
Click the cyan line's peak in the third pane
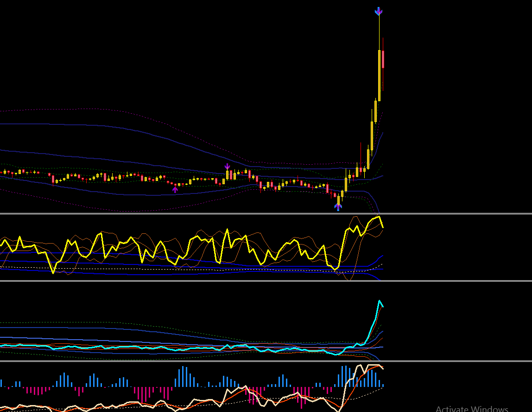click(380, 301)
